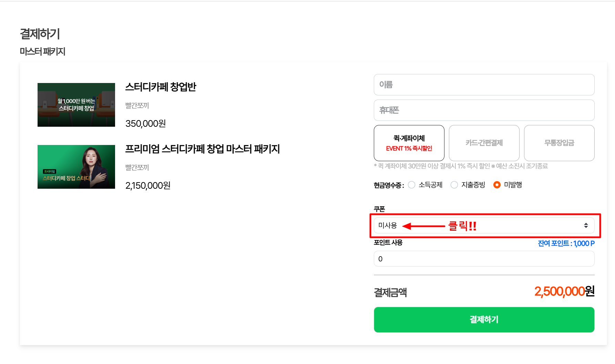Select the 지출증빙 radio button
The width and height of the screenshot is (615, 364).
[454, 185]
